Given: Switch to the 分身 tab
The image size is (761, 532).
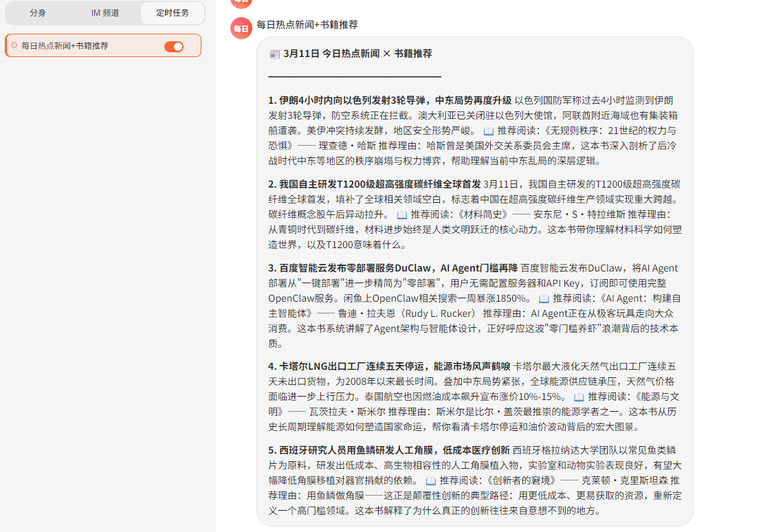Looking at the screenshot, I should [38, 13].
